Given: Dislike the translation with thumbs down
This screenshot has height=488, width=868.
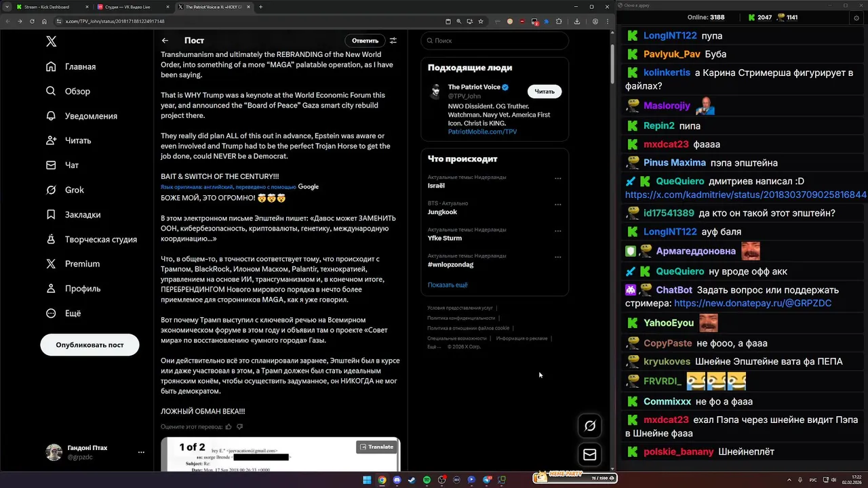Looking at the screenshot, I should tap(239, 427).
